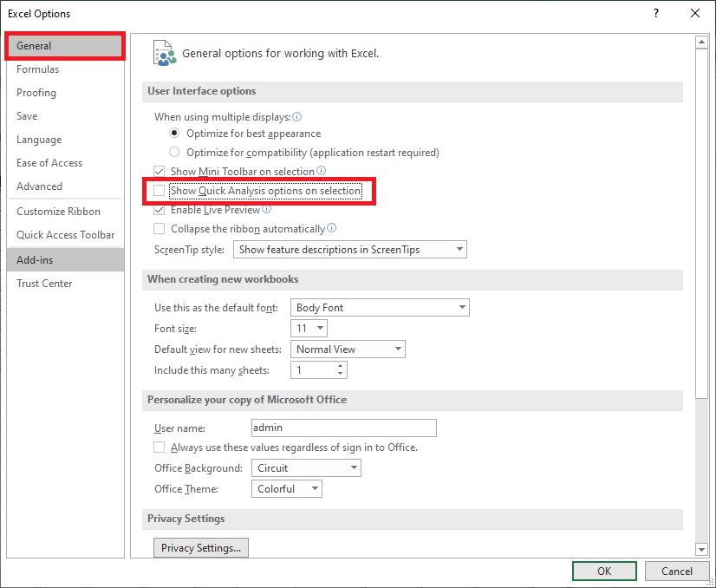Click the scrollbar up arrow

[701, 42]
